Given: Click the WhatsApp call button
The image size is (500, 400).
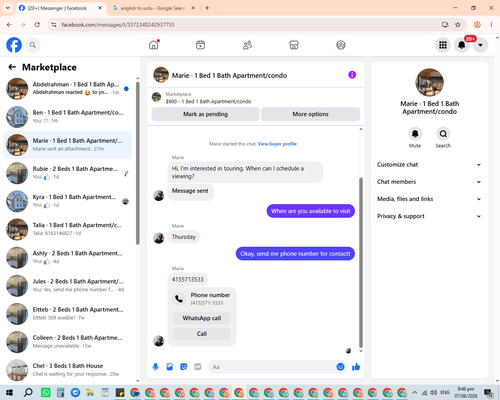Looking at the screenshot, I should pyautogui.click(x=202, y=318).
